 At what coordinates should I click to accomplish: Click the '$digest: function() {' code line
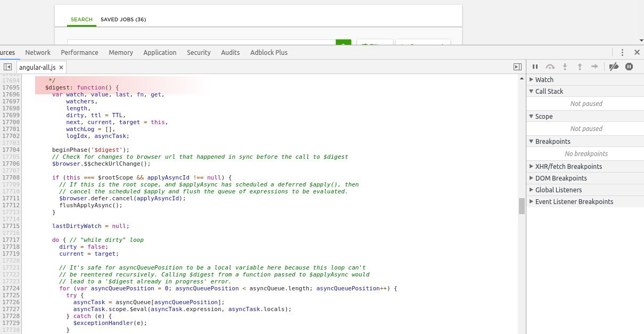pos(81,87)
